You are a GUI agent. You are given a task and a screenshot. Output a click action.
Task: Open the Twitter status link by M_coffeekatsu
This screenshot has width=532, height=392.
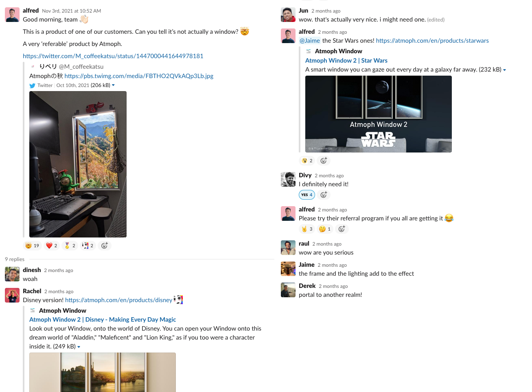(113, 56)
